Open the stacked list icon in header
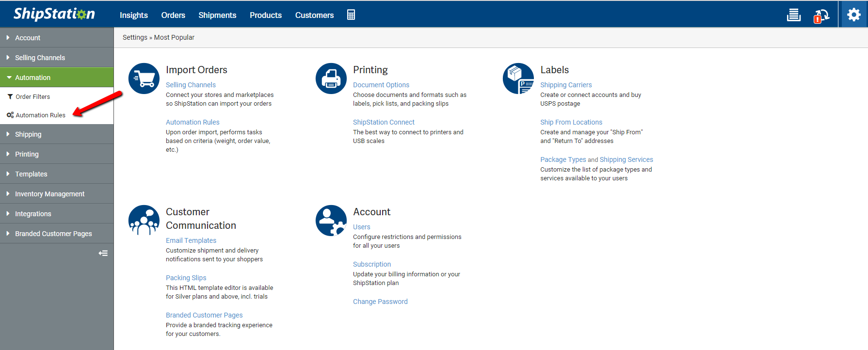 pyautogui.click(x=794, y=15)
